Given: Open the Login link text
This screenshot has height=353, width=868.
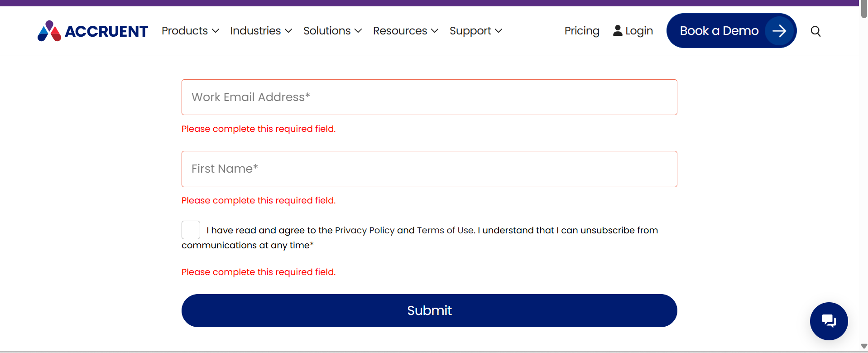Looking at the screenshot, I should click(639, 31).
